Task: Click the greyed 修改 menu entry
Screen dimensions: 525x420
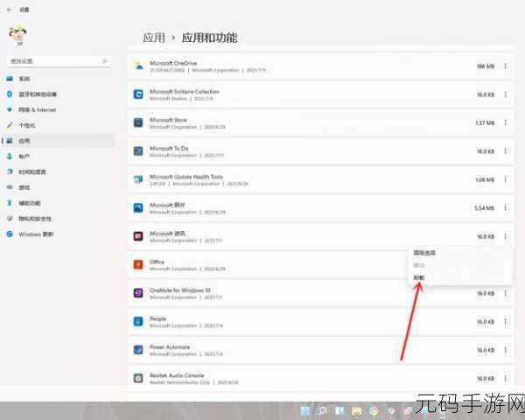Action: coord(419,265)
